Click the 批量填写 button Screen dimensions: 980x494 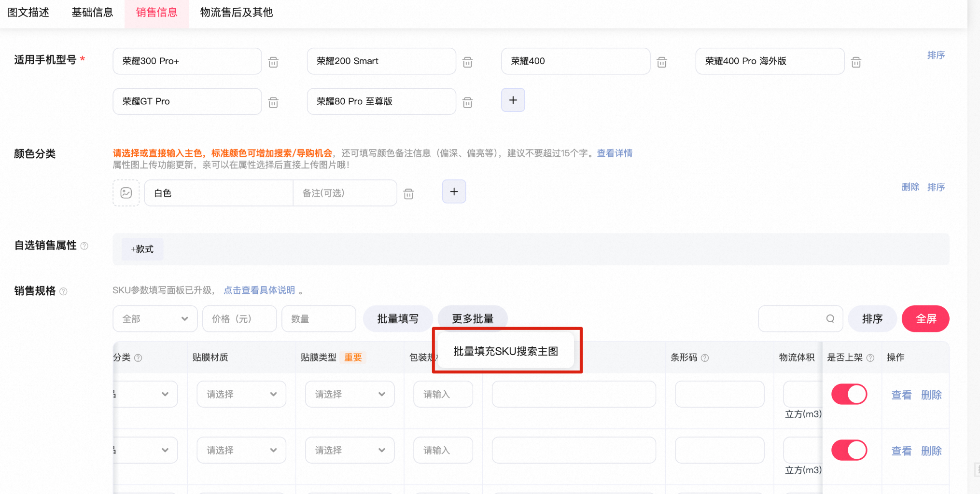pos(398,319)
